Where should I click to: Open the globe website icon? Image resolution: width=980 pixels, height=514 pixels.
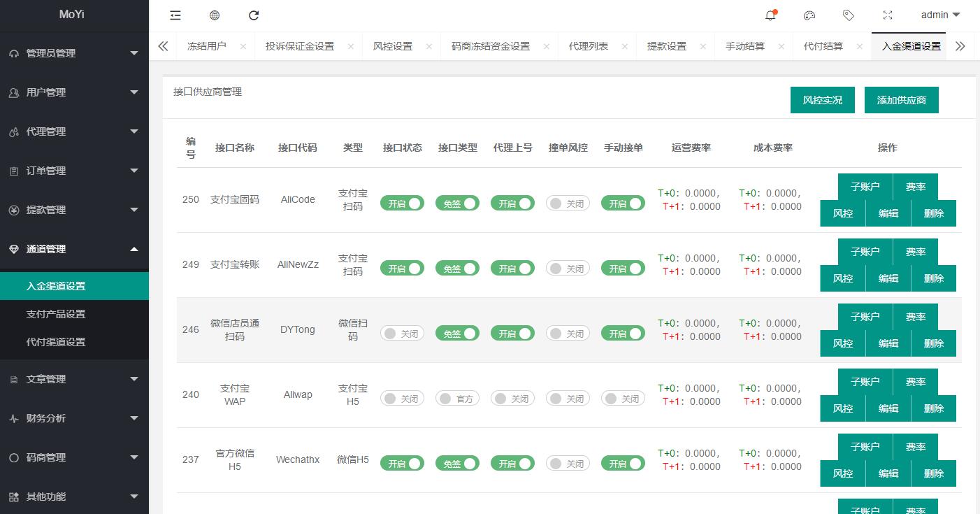tap(215, 15)
